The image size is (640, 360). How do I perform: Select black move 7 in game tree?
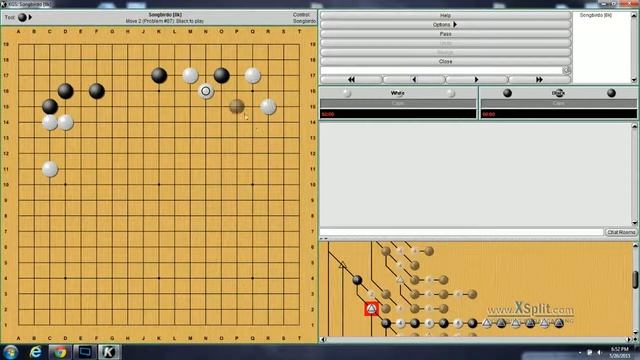(x=444, y=323)
